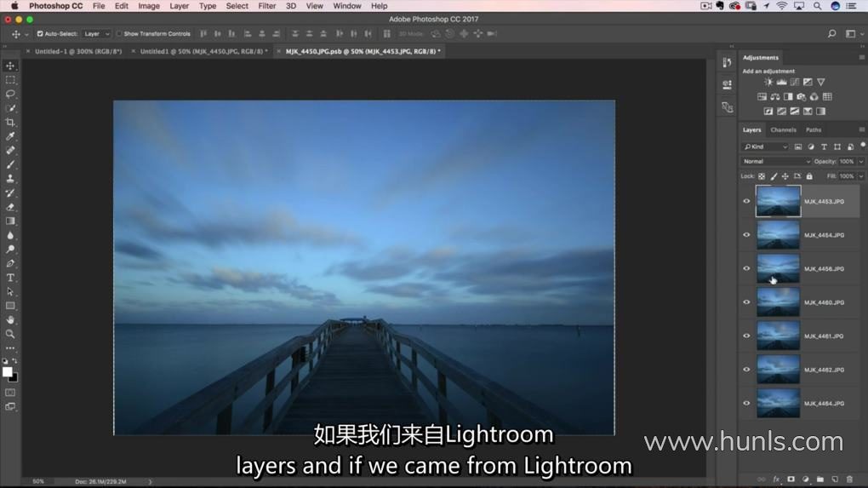The width and height of the screenshot is (868, 488).
Task: Open the Image menu
Action: coord(148,6)
